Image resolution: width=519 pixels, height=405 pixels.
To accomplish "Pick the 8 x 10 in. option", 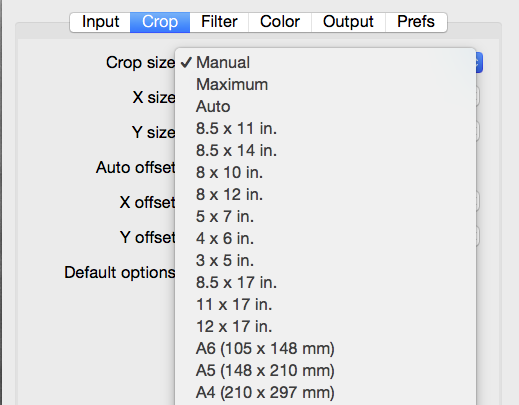I will (x=325, y=172).
